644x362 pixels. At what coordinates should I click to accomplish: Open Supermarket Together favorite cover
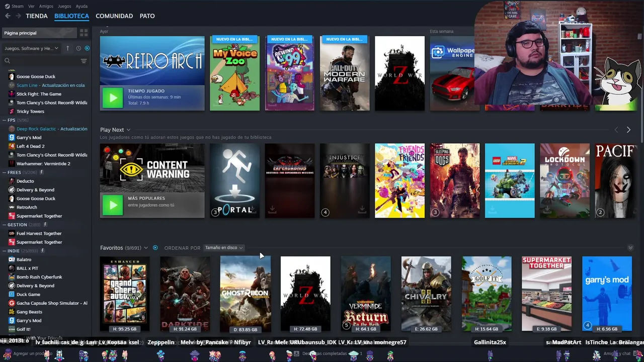(x=546, y=294)
